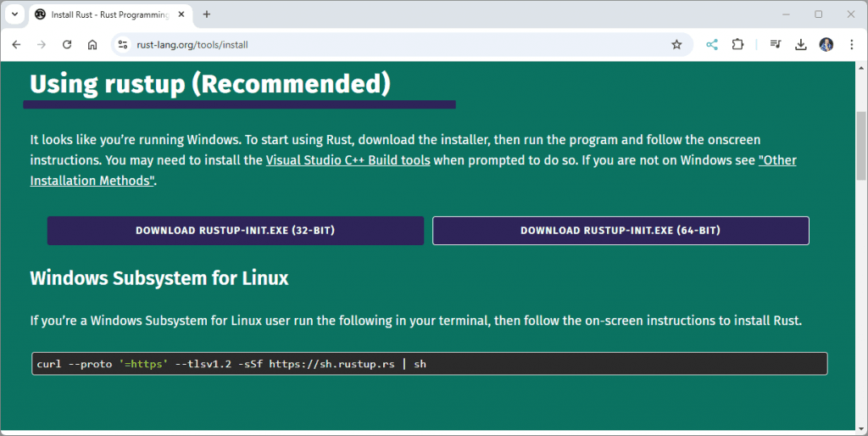This screenshot has height=436, width=868.
Task: Bookmark this page with the star icon
Action: click(x=676, y=45)
